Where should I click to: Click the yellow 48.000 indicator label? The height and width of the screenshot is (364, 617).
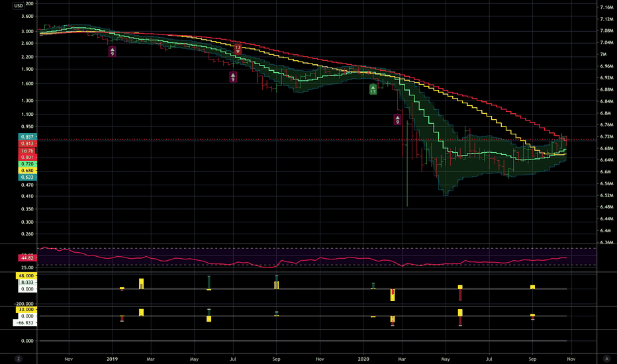[26, 276]
